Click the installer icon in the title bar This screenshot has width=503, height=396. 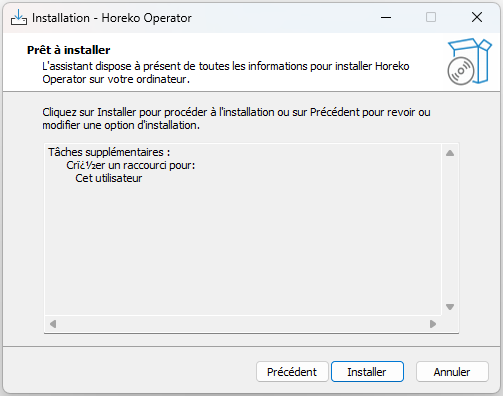click(19, 17)
